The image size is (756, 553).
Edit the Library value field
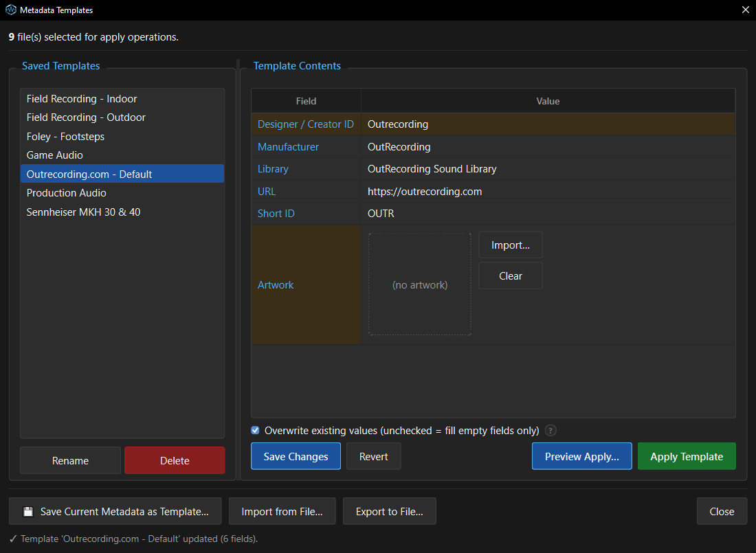[x=548, y=169]
